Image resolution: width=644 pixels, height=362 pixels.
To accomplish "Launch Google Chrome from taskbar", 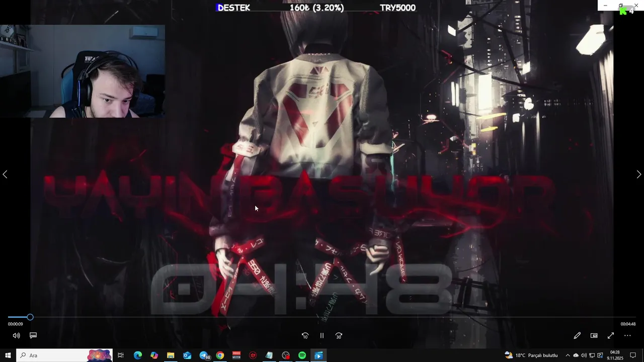I will (x=220, y=355).
